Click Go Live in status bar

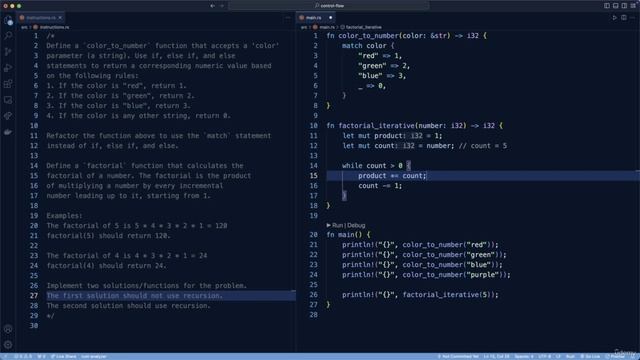(x=590, y=356)
